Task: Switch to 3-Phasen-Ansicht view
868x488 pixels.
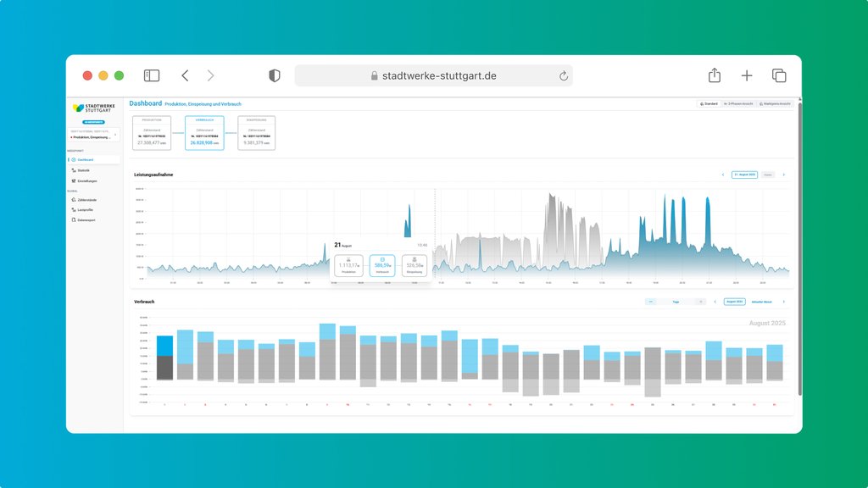Action: 738,104
